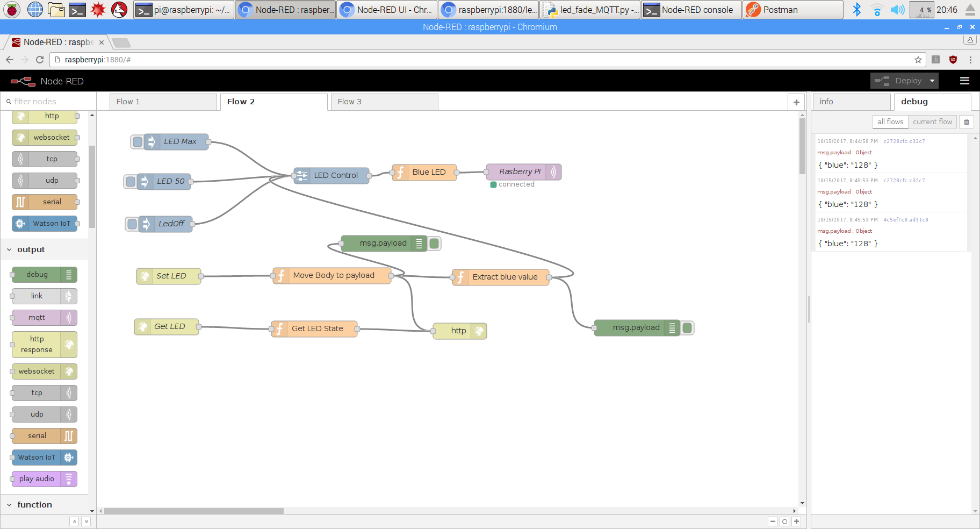Expand the function palette category

pyautogui.click(x=10, y=505)
